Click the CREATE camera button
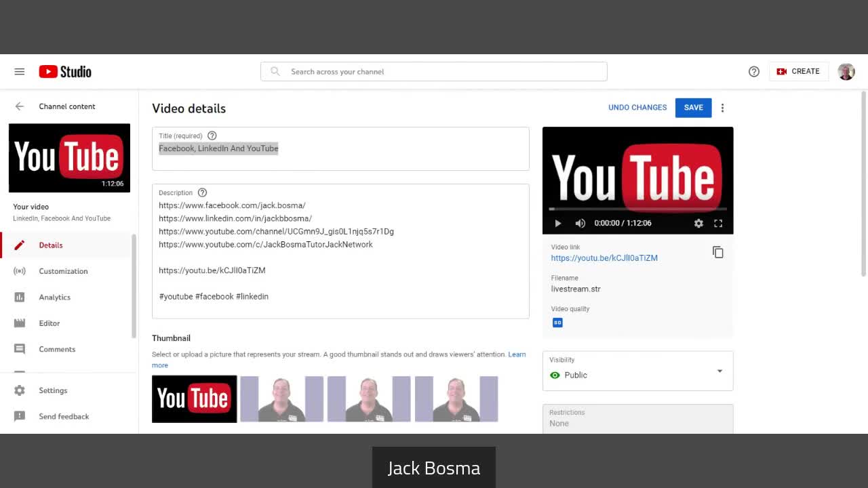The width and height of the screenshot is (868, 488). [798, 71]
